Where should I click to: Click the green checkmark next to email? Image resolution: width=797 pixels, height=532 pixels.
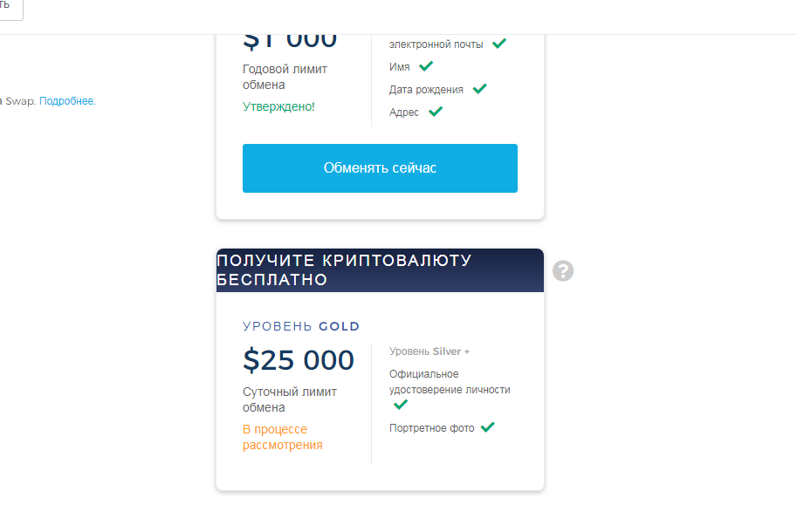tap(499, 43)
